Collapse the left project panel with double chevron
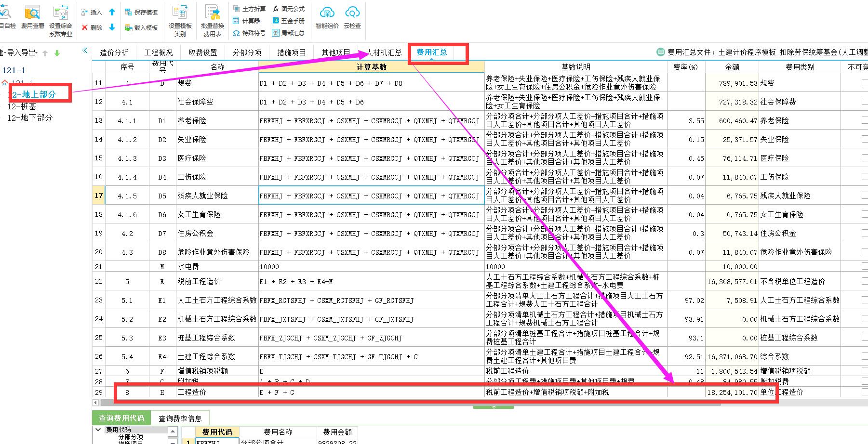Screen dimensions: 868x444 pos(85,50)
